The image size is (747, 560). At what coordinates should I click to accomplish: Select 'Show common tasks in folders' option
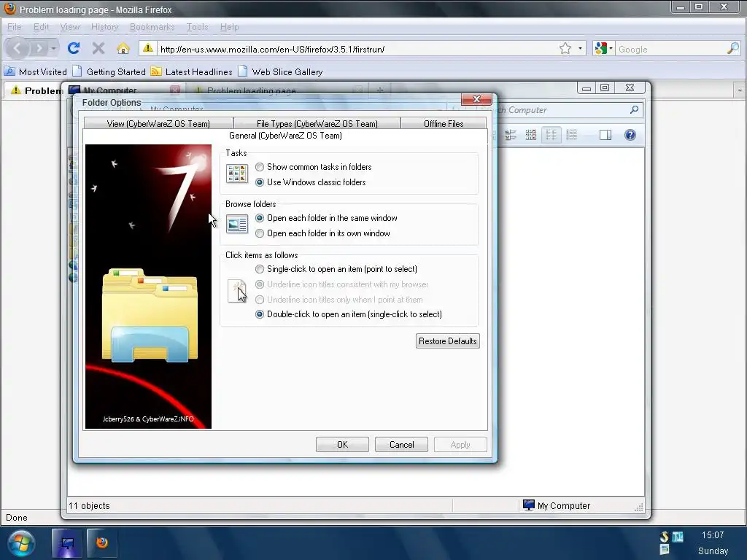(x=260, y=167)
